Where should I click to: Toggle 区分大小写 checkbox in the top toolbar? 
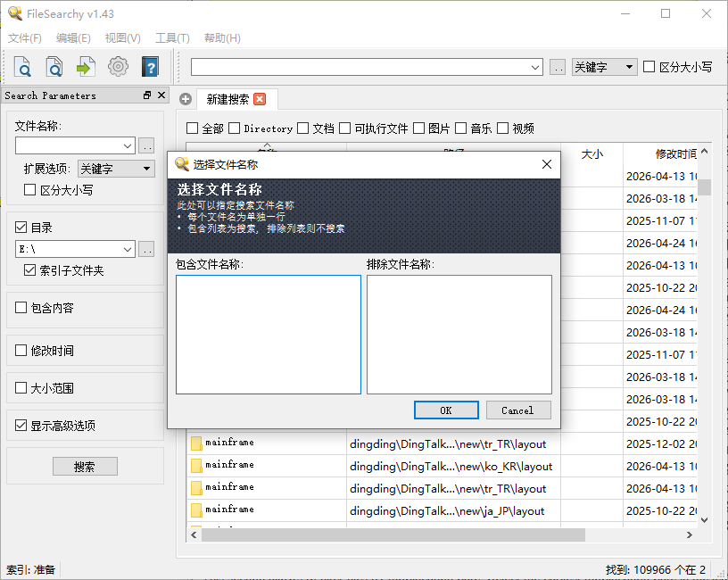[649, 67]
